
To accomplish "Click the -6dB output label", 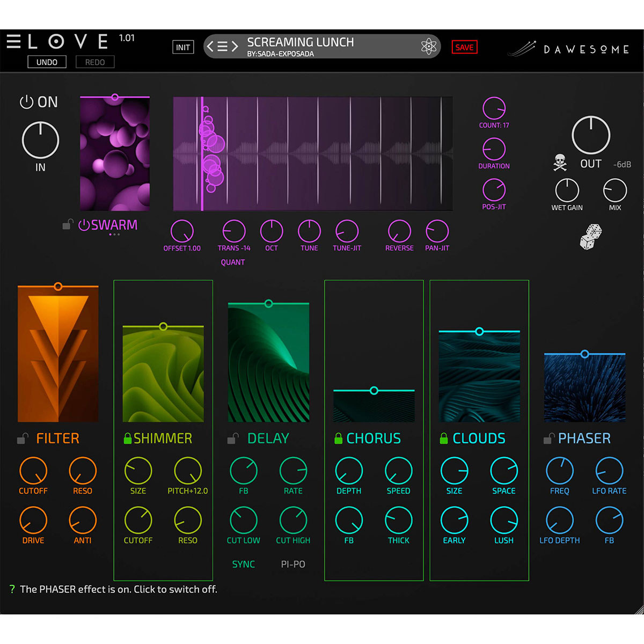I will click(622, 164).
